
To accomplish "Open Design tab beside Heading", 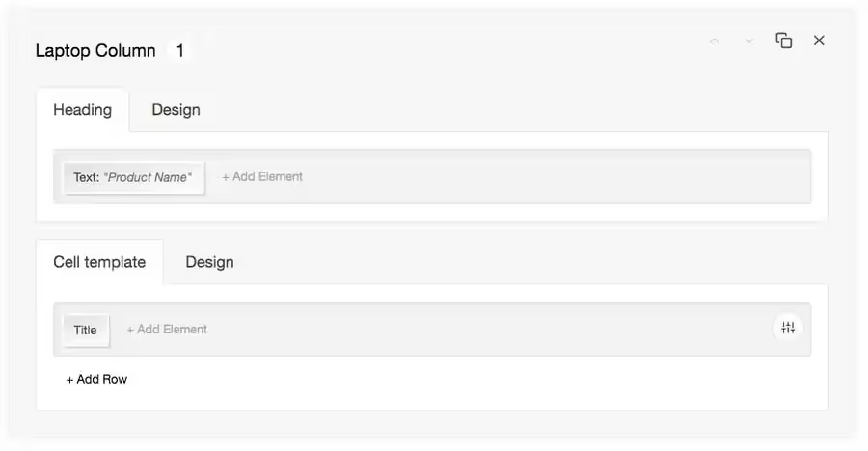I will pyautogui.click(x=176, y=110).
